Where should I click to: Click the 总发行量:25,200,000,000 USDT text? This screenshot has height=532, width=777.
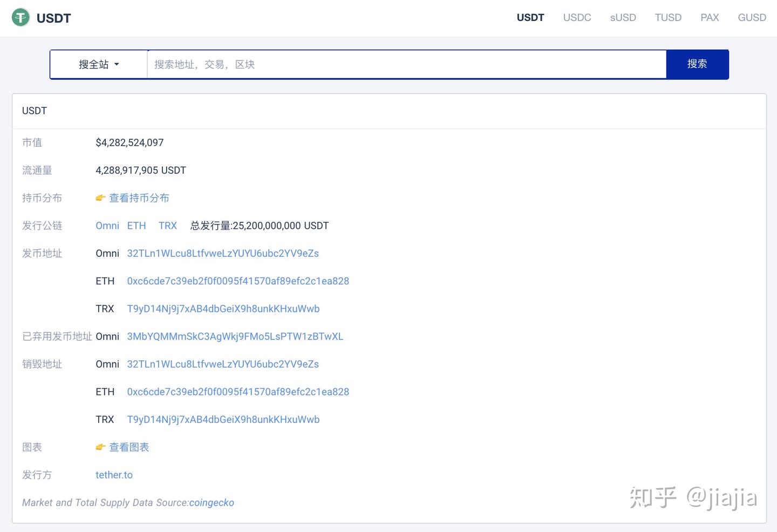point(260,226)
